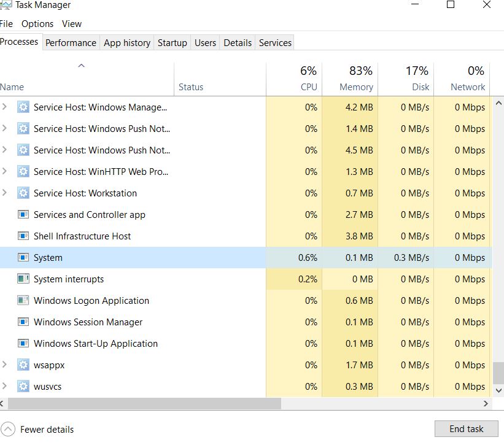The width and height of the screenshot is (504, 445).
Task: Expand the Service Host: WinHTTP Web Proxy entry
Action: click(6, 171)
